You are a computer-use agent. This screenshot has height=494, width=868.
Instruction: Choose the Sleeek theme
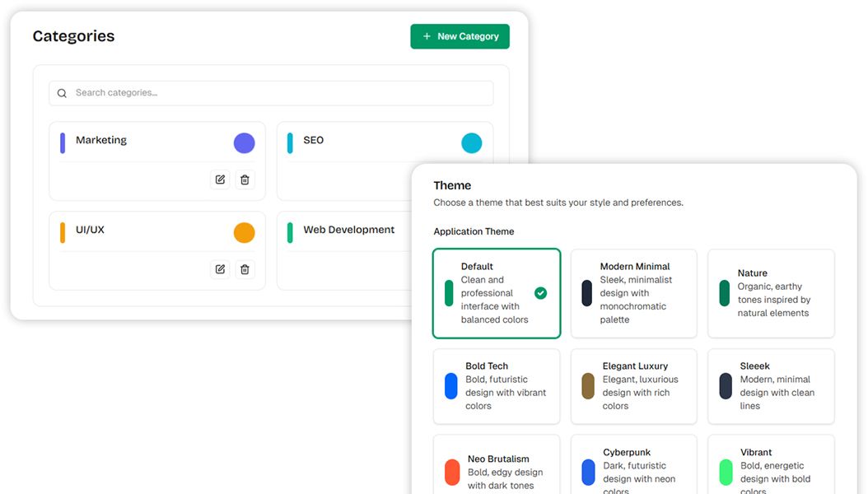pos(771,386)
